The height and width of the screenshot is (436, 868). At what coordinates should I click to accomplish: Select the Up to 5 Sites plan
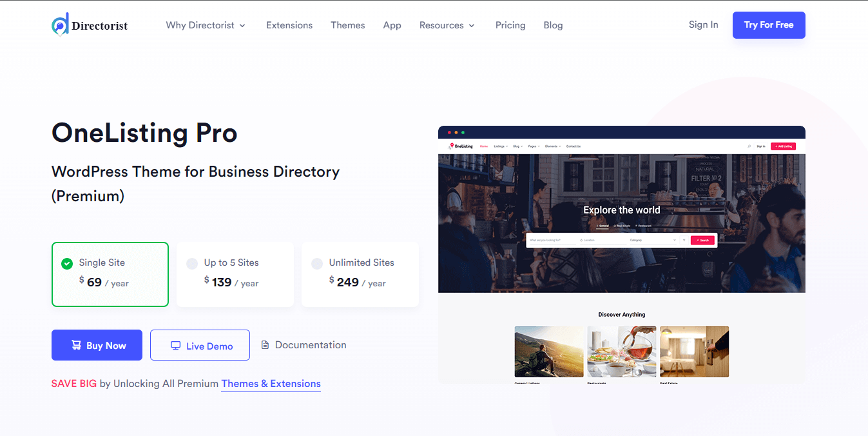(x=235, y=274)
